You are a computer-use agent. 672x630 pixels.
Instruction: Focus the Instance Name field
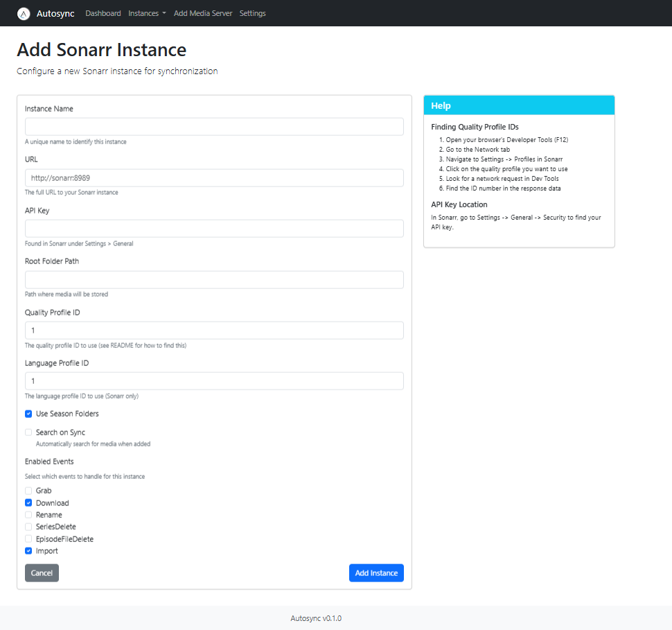coord(214,127)
